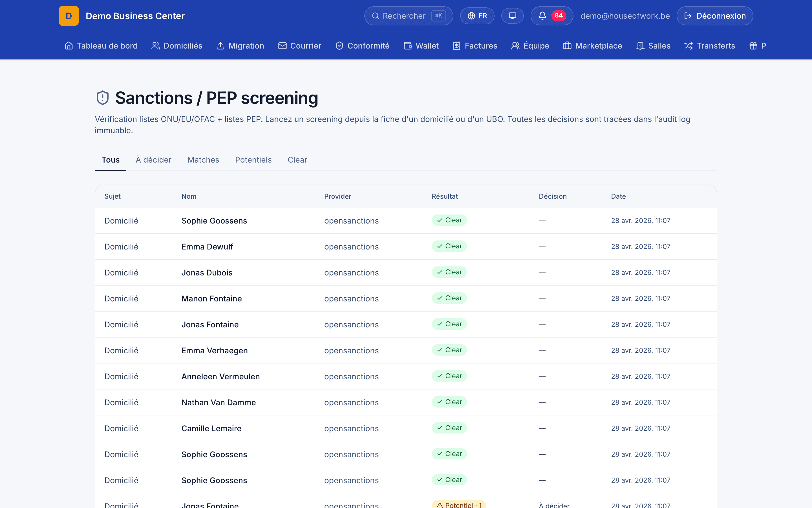Click date in Anneleen Vermeulen row
The height and width of the screenshot is (508, 812).
641,376
